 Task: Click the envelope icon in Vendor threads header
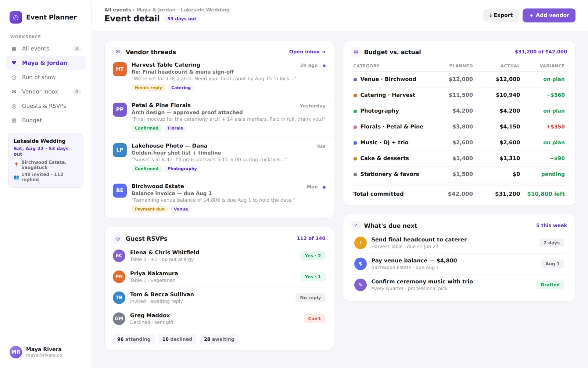click(x=118, y=52)
